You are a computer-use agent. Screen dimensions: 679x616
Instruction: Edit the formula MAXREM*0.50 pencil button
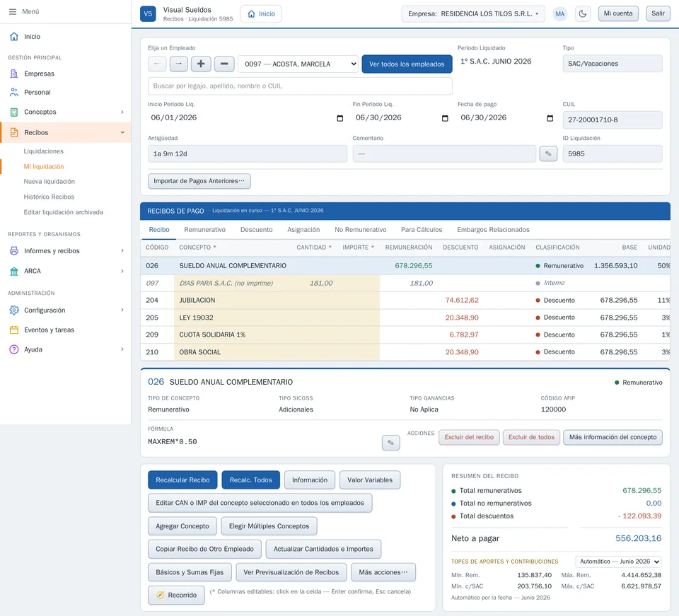pos(390,443)
